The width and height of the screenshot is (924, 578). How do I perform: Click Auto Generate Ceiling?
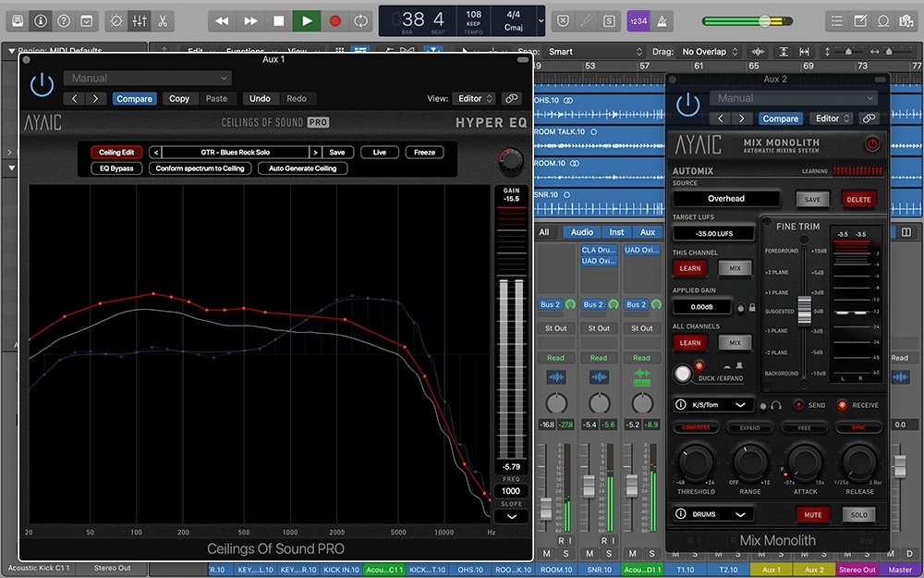pyautogui.click(x=302, y=168)
